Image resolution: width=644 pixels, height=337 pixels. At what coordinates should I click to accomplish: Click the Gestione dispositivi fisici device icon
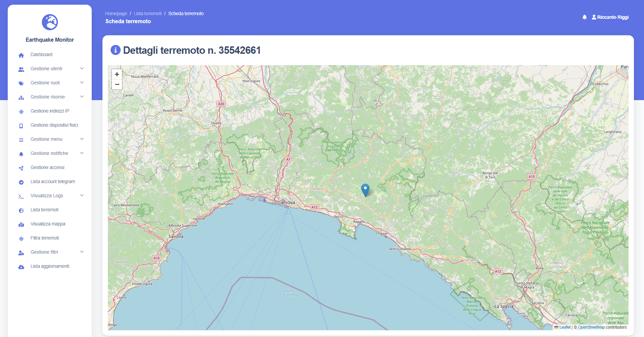tap(21, 126)
